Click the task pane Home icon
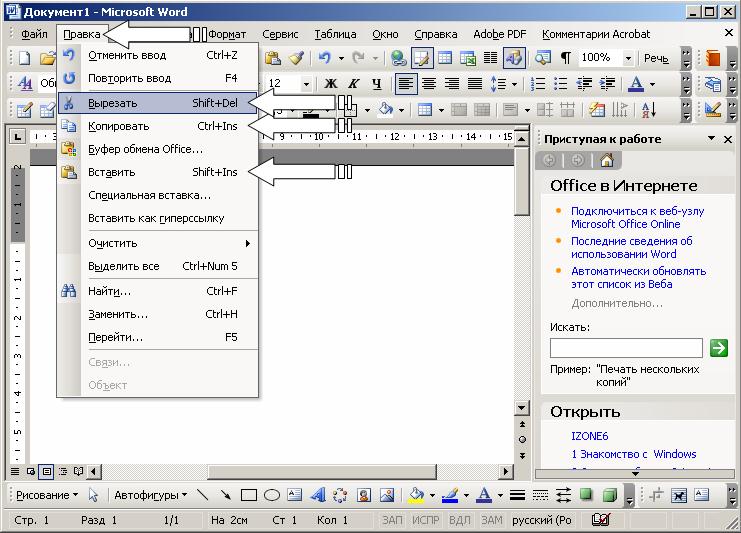This screenshot has height=533, width=741. click(607, 161)
